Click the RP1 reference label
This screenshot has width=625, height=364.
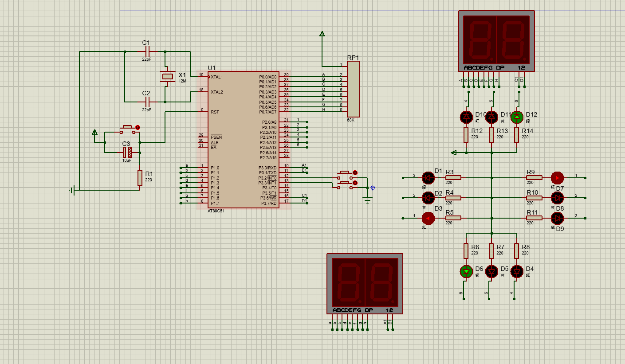353,58
